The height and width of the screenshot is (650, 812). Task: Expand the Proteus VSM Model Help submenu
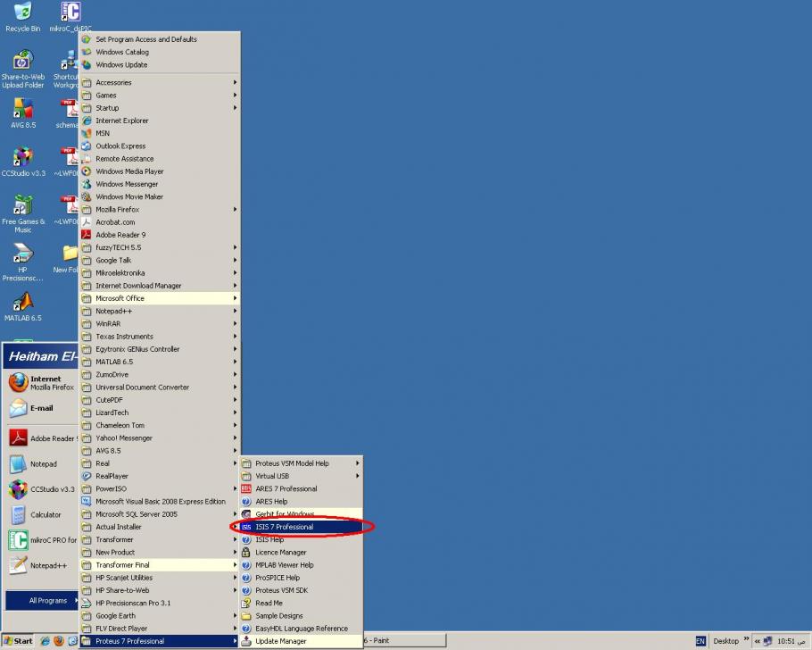tap(301, 463)
